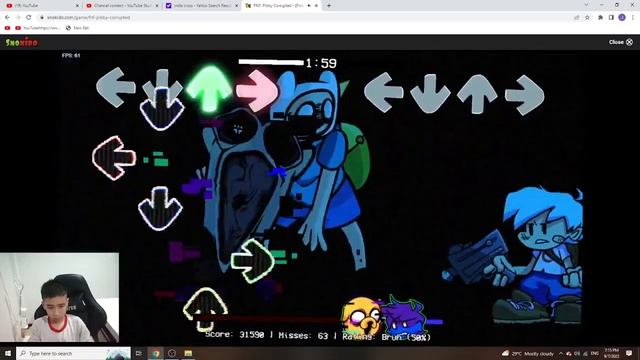Image resolution: width=640 pixels, height=360 pixels.
Task: Click the green-outlined right arrow note
Action: 253,261
